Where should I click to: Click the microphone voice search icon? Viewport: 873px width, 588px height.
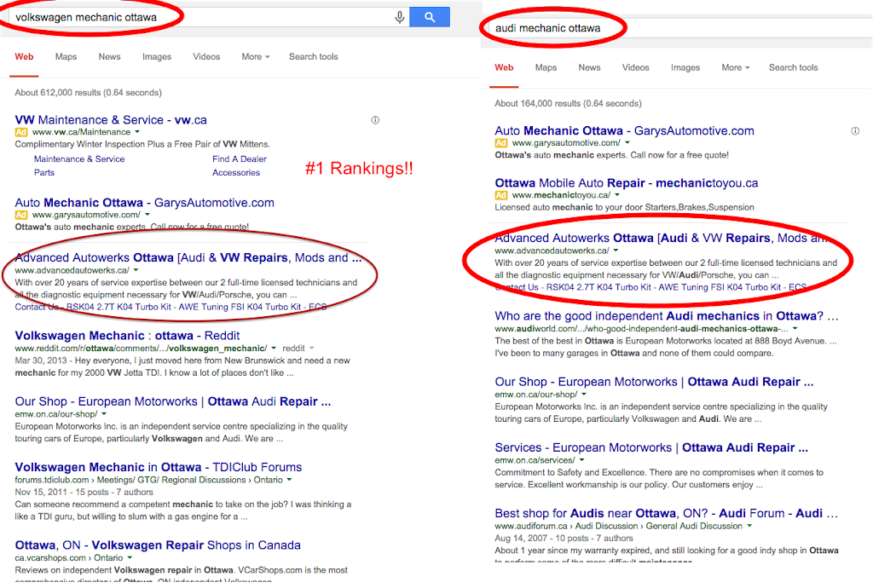399,17
